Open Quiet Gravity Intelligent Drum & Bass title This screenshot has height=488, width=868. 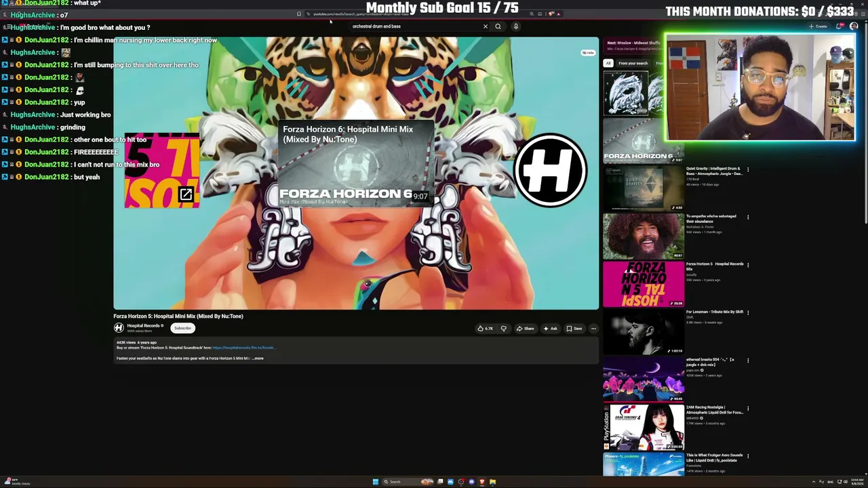tap(714, 171)
